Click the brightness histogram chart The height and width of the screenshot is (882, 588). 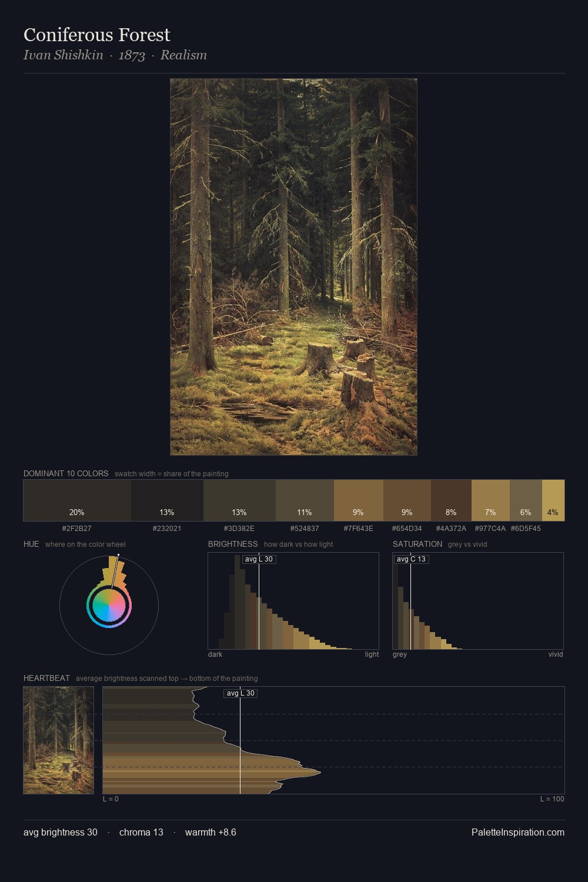click(293, 601)
